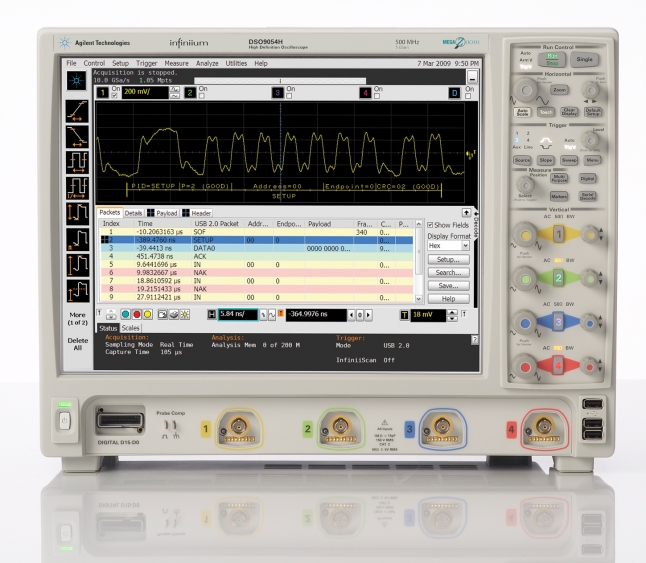
Task: Click the Single hardware key
Action: tap(584, 60)
